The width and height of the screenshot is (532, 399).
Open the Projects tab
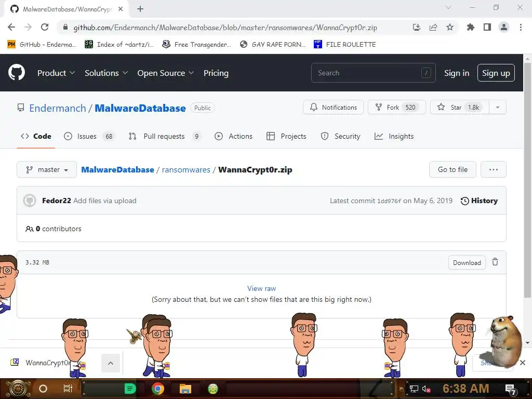click(x=286, y=136)
